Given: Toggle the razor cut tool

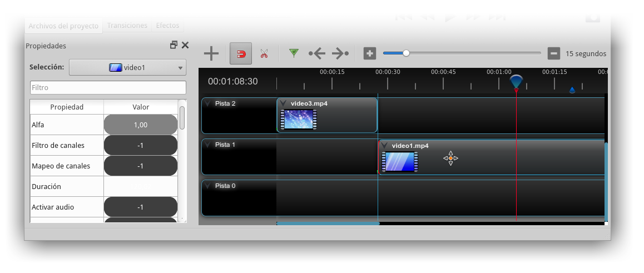Looking at the screenshot, I should tap(264, 54).
